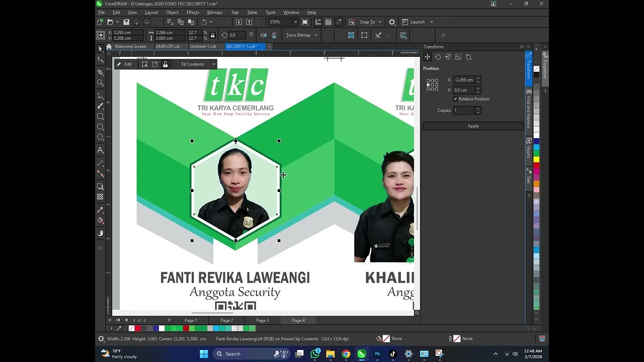Mirror the object horizontally
The height and width of the screenshot is (362, 644).
coord(263,35)
